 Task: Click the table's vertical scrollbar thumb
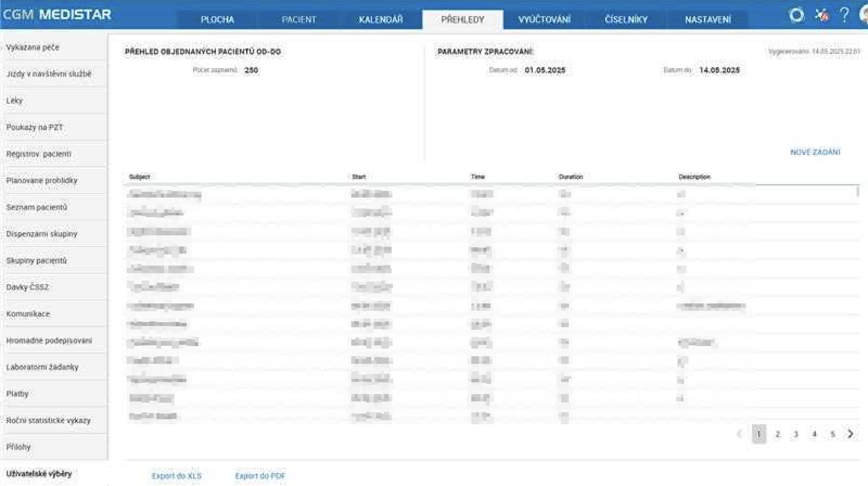[858, 191]
